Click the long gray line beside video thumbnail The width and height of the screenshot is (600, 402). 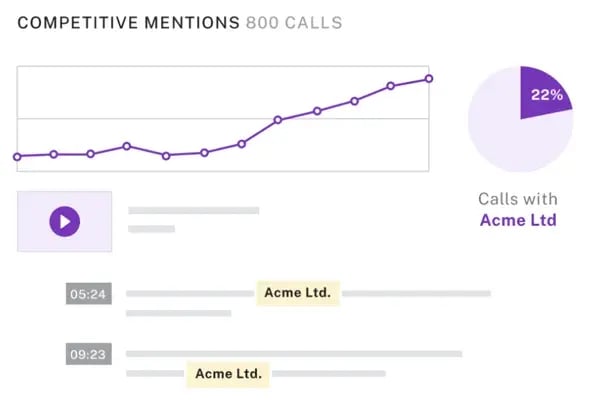point(194,210)
